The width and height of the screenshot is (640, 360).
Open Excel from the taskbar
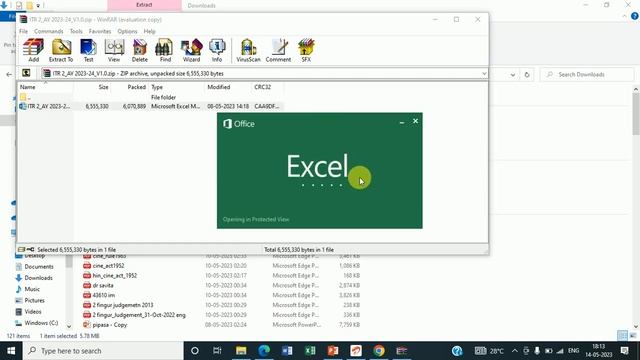(x=310, y=351)
